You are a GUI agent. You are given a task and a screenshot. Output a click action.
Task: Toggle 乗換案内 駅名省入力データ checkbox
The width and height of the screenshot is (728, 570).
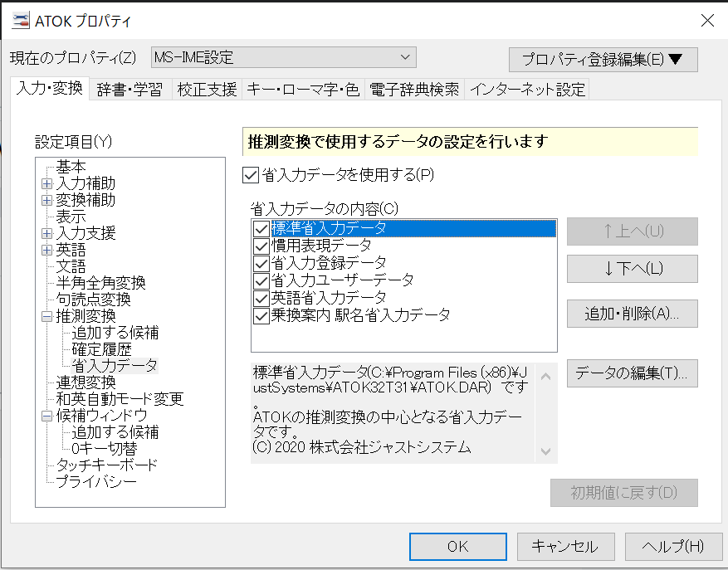[x=261, y=316]
